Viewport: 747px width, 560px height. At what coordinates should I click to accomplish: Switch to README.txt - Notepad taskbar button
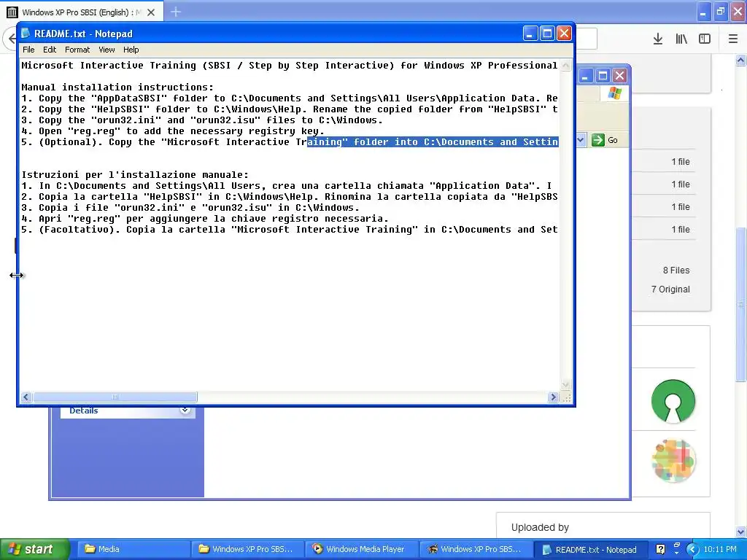pos(591,550)
